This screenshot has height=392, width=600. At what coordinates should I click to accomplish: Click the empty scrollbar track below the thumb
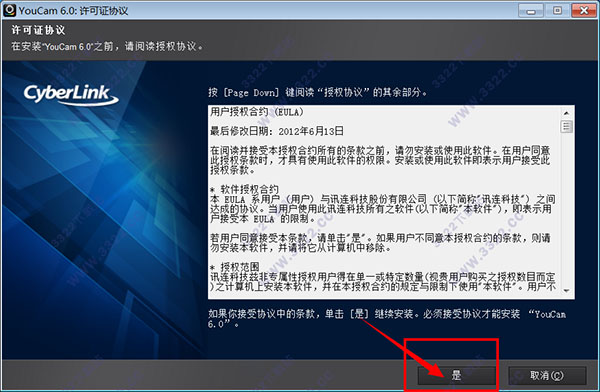(x=566, y=209)
